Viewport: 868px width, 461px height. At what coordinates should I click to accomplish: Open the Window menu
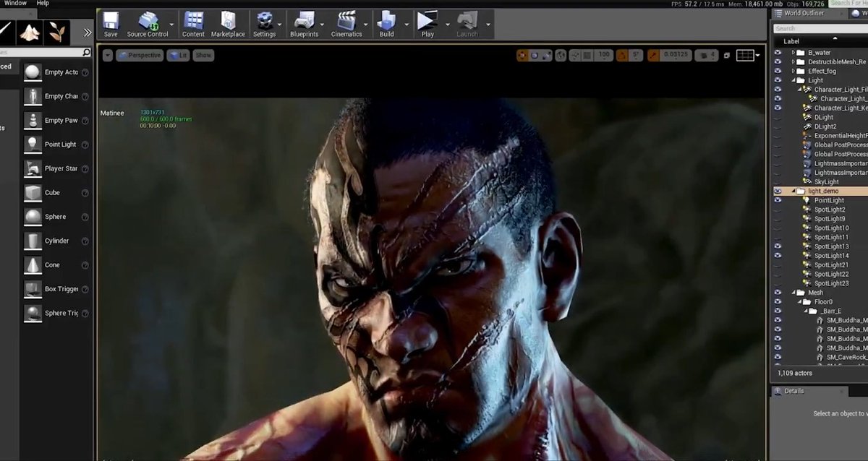point(15,3)
